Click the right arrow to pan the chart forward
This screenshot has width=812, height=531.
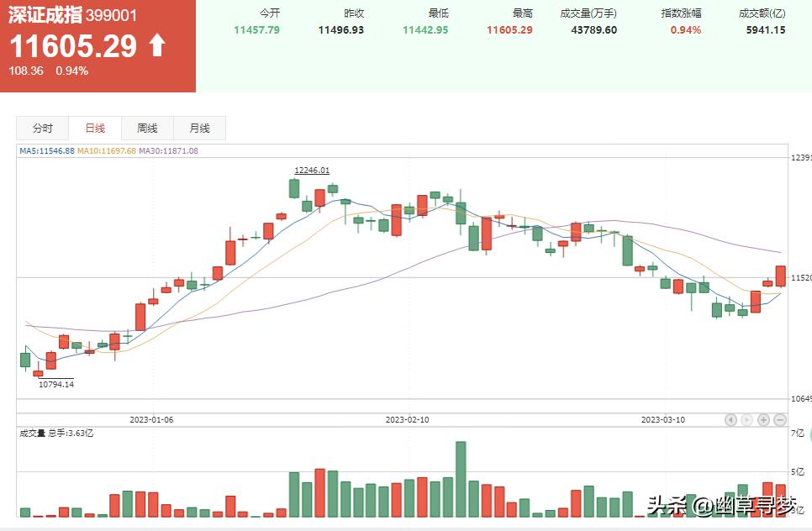[x=748, y=419]
